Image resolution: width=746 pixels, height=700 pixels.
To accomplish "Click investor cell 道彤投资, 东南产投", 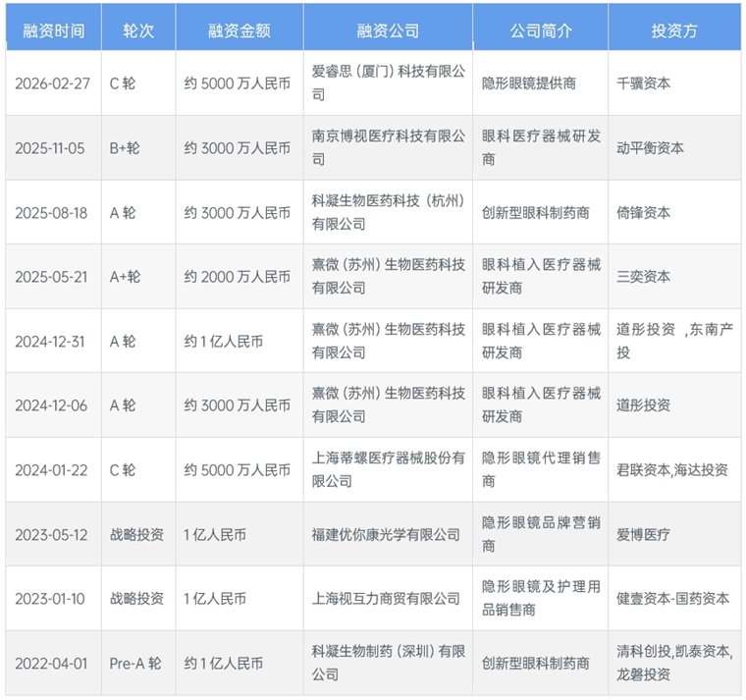I will click(674, 341).
